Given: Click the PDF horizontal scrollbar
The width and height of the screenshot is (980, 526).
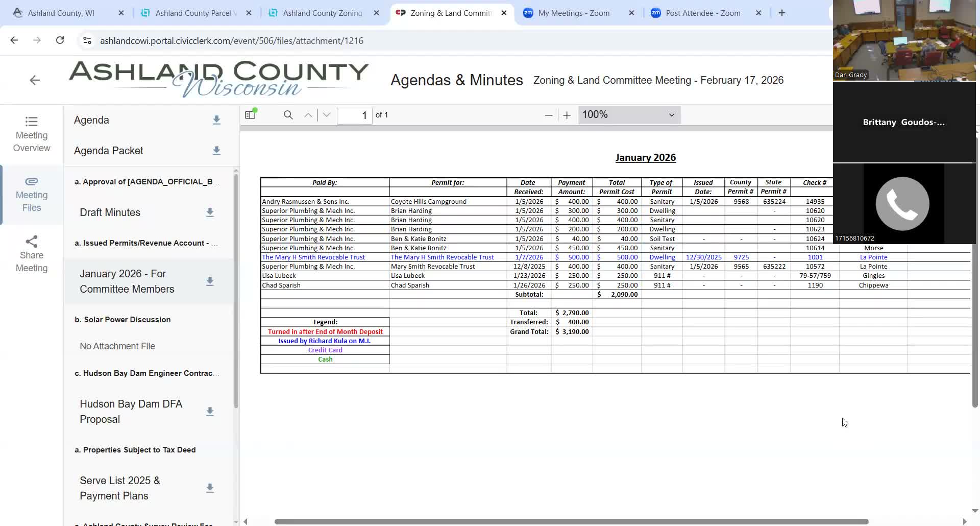Looking at the screenshot, I should tap(571, 521).
